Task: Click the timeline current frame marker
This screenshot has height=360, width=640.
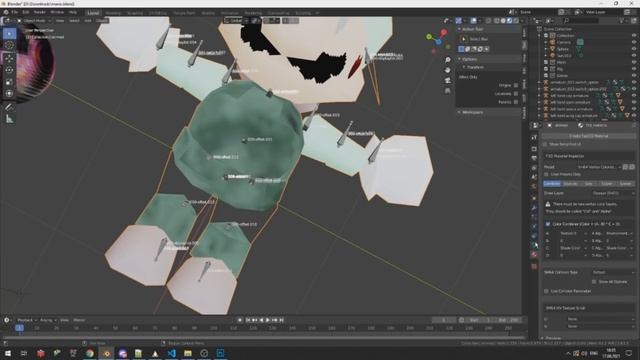Action: [x=19, y=328]
